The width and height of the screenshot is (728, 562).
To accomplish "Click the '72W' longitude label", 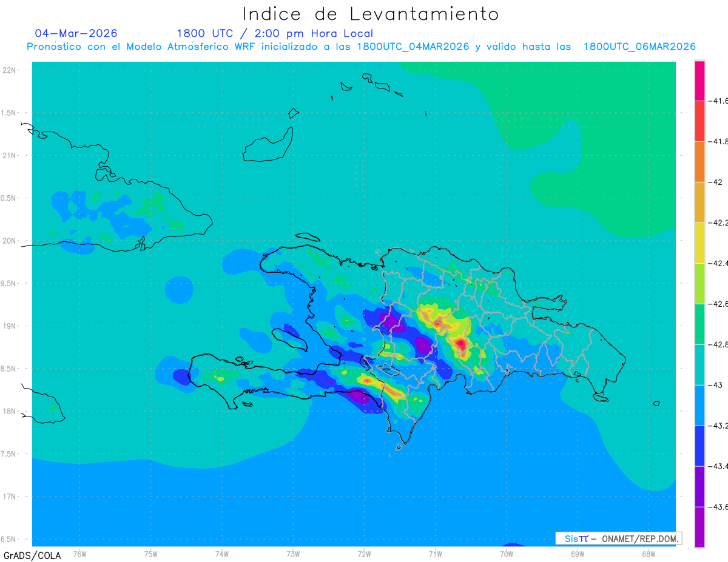I will click(364, 553).
